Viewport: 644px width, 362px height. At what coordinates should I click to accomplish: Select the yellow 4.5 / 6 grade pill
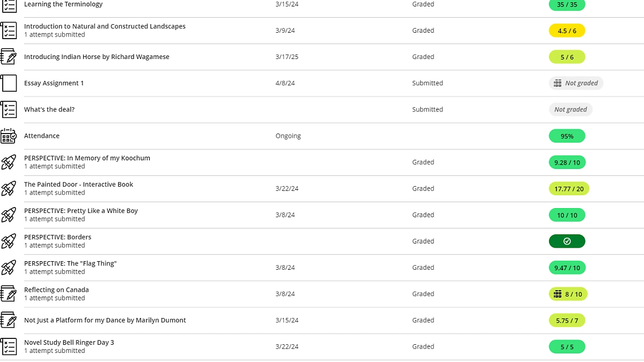tap(567, 31)
